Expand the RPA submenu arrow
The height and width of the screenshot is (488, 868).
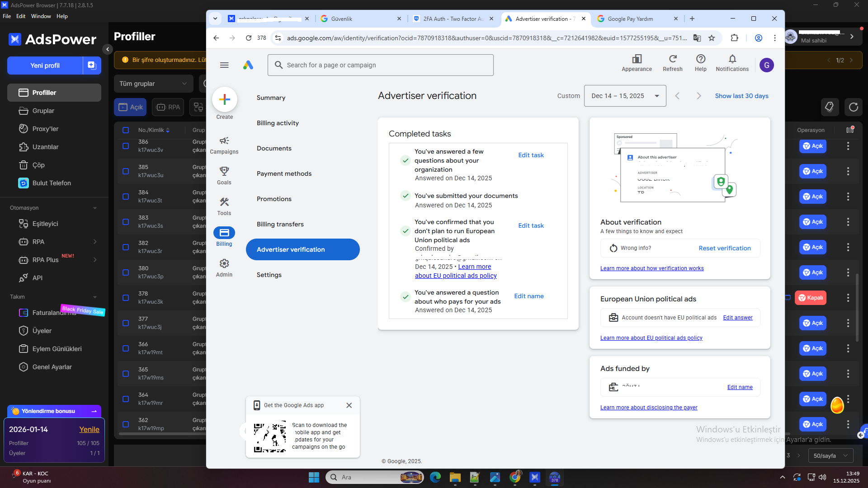point(95,242)
